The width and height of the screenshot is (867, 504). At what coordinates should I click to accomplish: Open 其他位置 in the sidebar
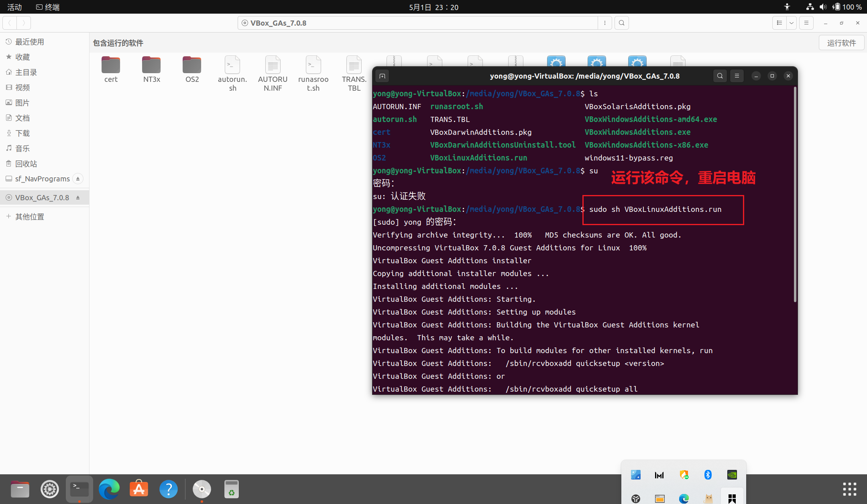coord(29,217)
